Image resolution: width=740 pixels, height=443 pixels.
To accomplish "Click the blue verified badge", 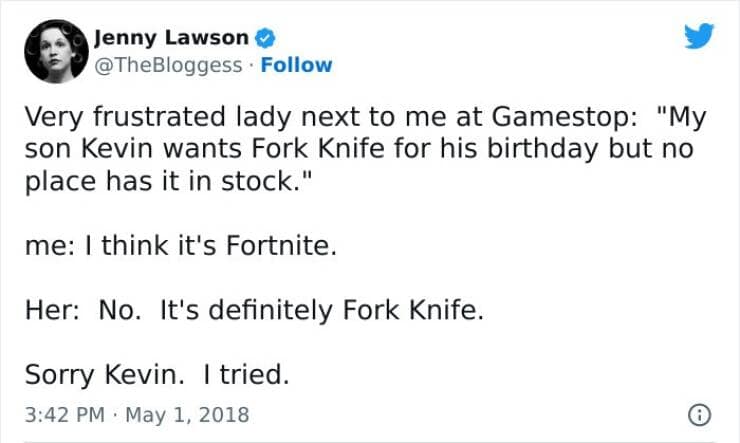I will (x=263, y=39).
